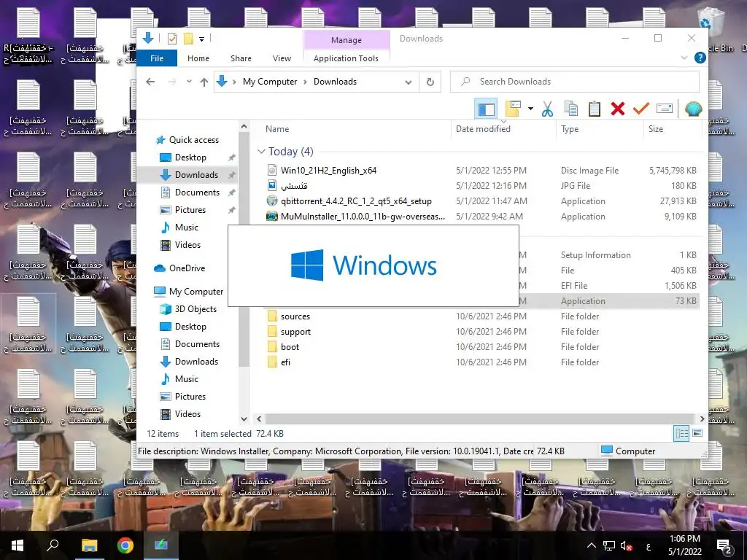This screenshot has width=747, height=560.
Task: Select the sources folder
Action: point(295,316)
